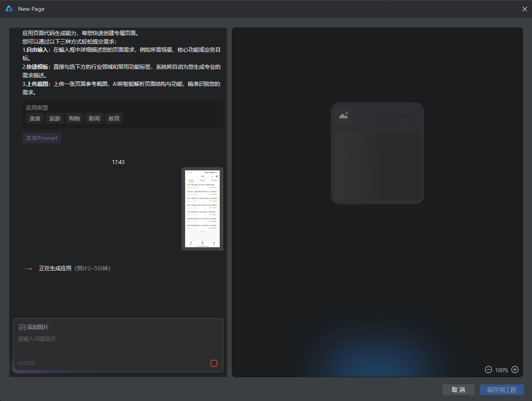Click the 17:43 timestamp
This screenshot has width=532, height=401.
click(118, 162)
